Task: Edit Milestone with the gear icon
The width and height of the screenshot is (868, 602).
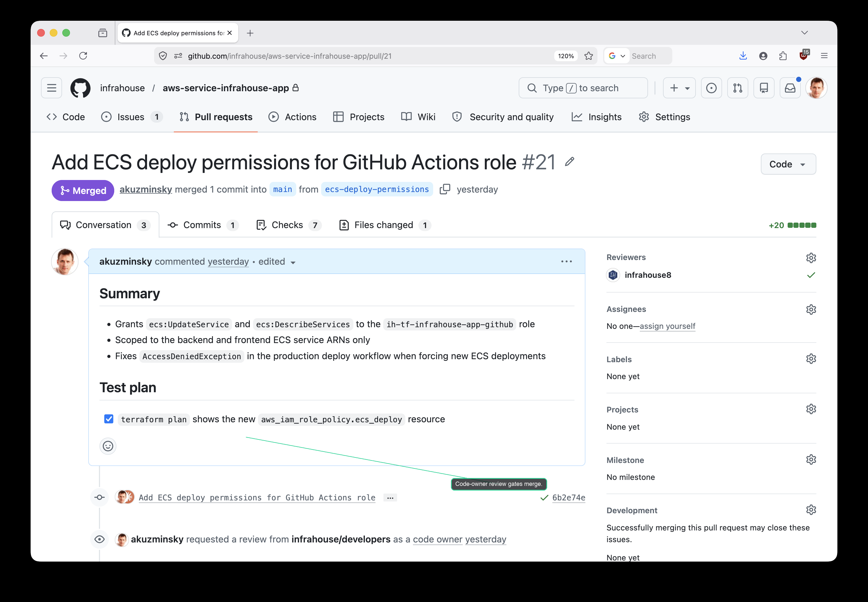Action: 811,459
